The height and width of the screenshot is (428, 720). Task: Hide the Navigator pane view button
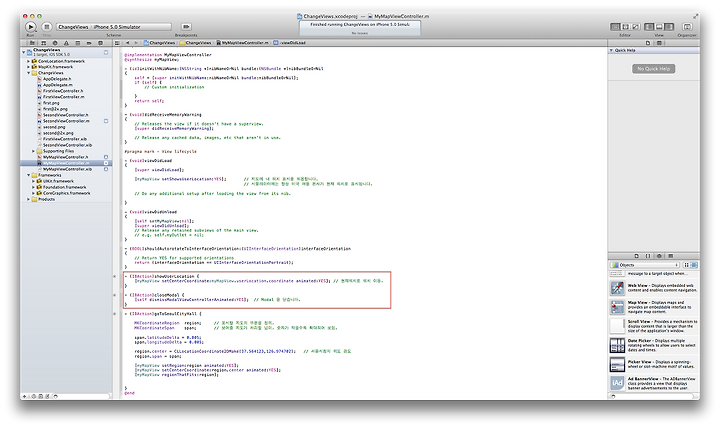[x=649, y=27]
